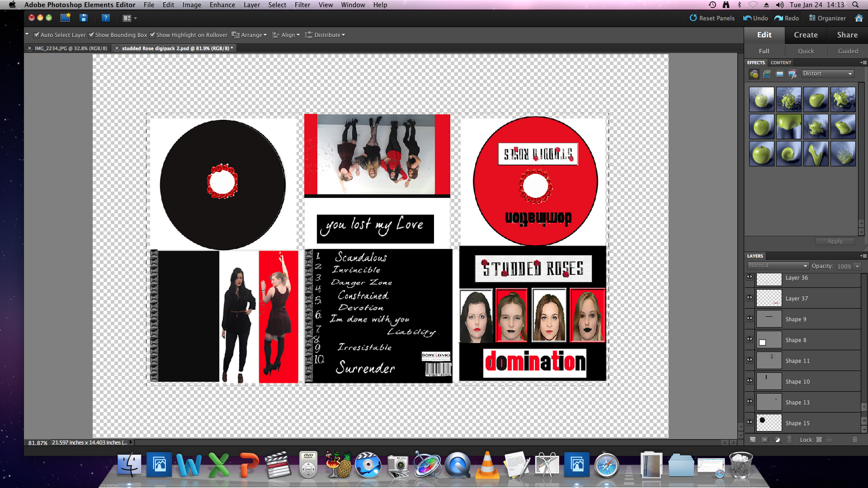
Task: Switch to the Create tab
Action: pos(806,35)
